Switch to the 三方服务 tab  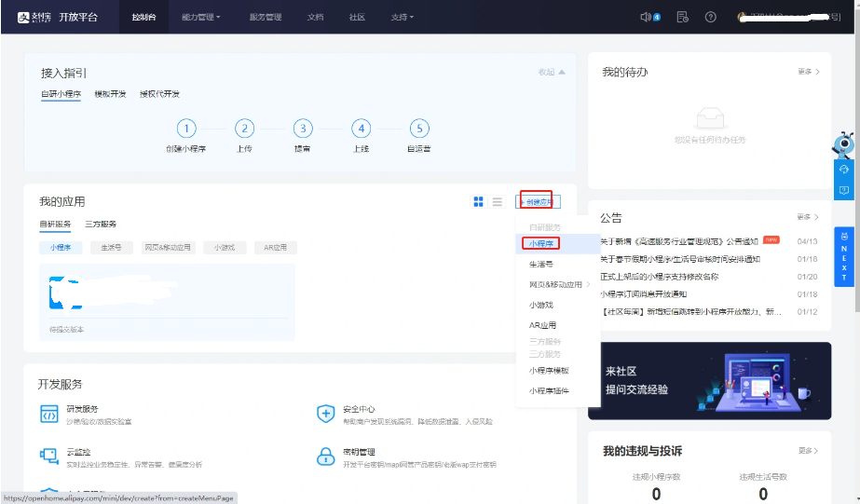coord(101,225)
